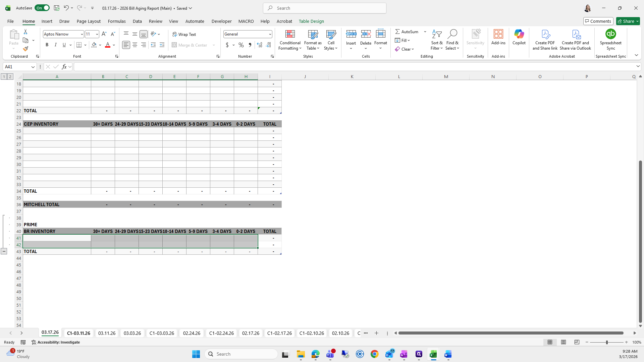Open the Formulas ribbon tab
This screenshot has height=362, width=644.
[x=117, y=21]
